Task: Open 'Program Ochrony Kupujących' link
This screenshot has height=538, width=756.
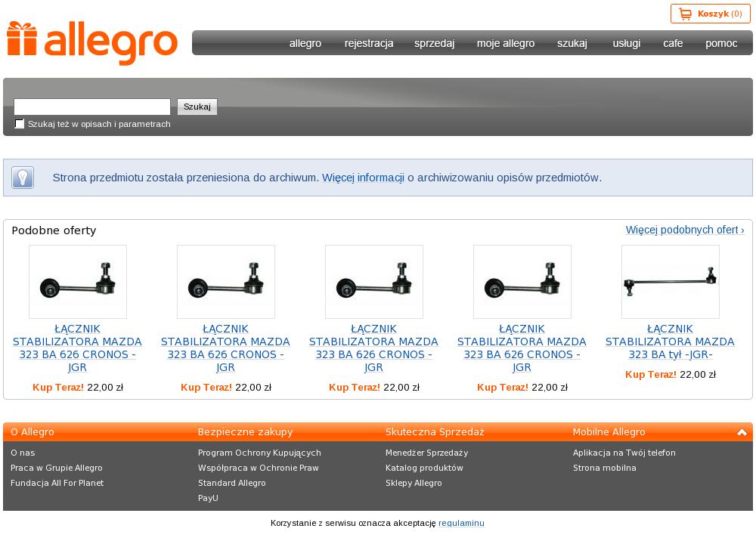Action: 259,453
